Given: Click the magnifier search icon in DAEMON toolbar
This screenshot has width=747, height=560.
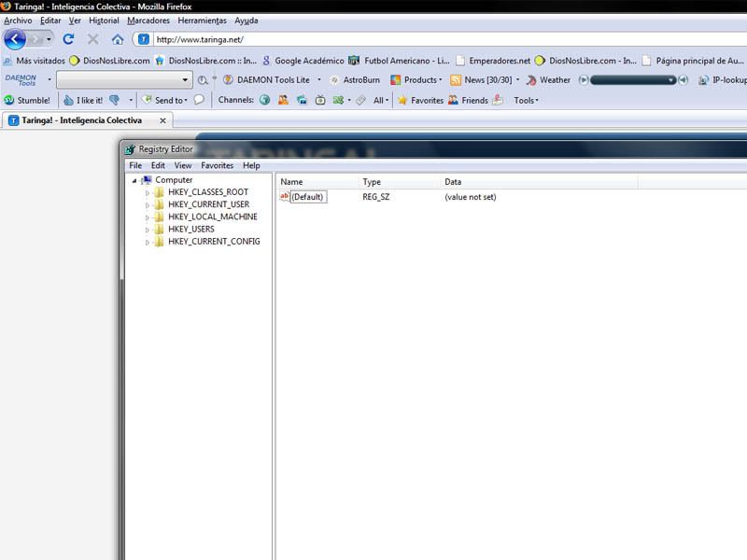Looking at the screenshot, I should [203, 80].
